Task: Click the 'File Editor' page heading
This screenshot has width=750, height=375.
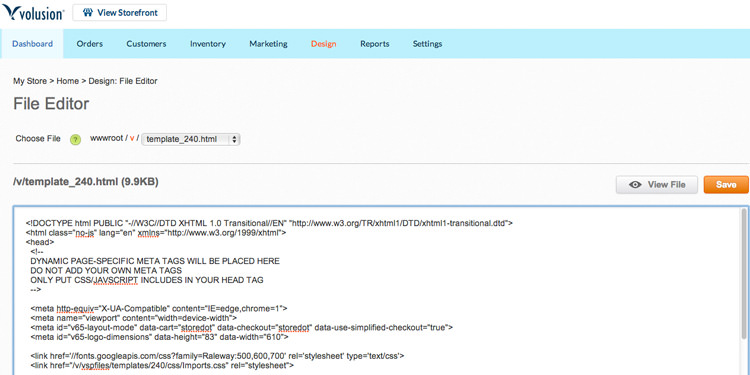Action: click(51, 104)
